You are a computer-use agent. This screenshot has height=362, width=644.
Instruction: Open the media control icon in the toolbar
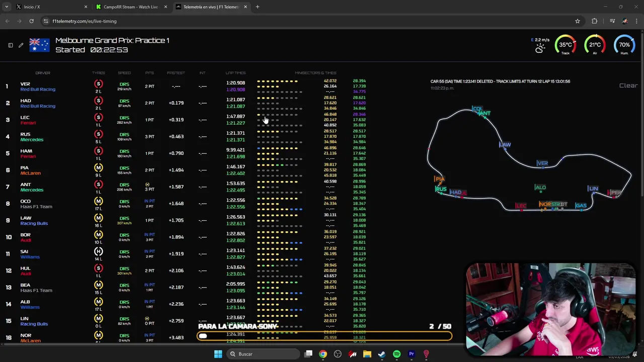(x=612, y=21)
